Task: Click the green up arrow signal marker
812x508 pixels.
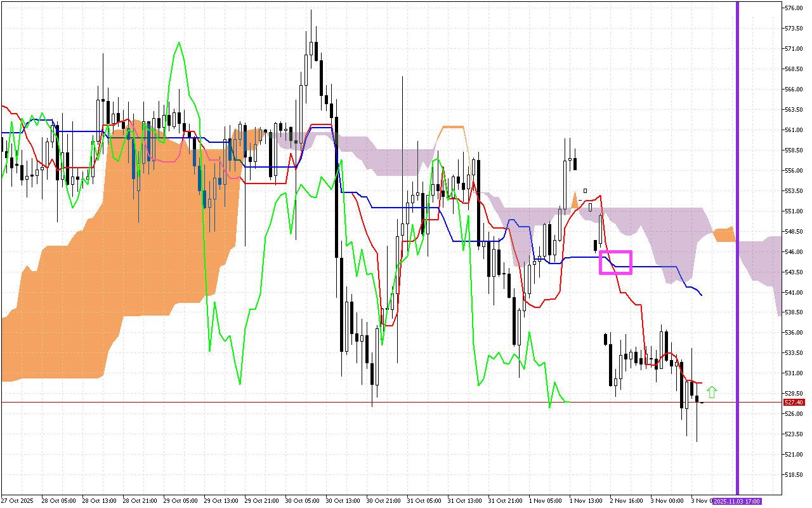Action: coord(712,392)
